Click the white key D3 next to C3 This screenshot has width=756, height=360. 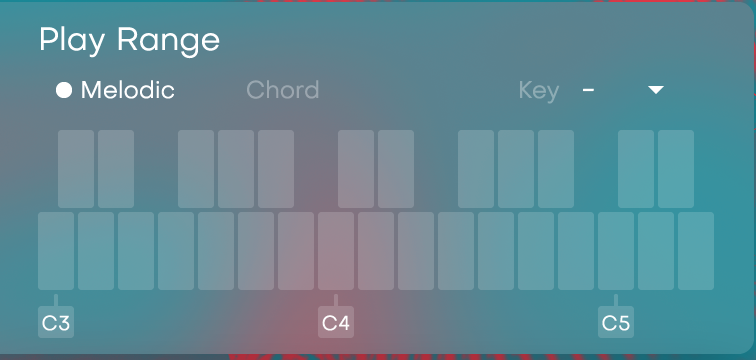tap(96, 251)
